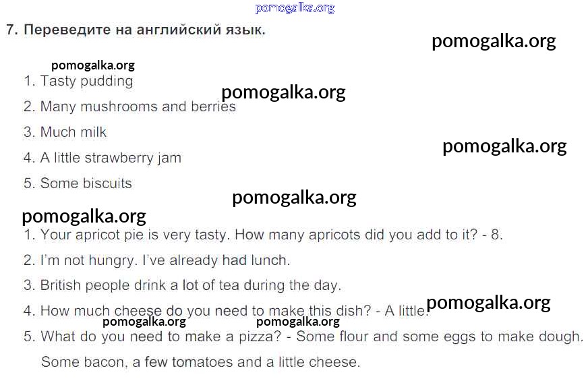Click the blue pomogalka.org link at top
588x379 pixels.
[x=295, y=8]
